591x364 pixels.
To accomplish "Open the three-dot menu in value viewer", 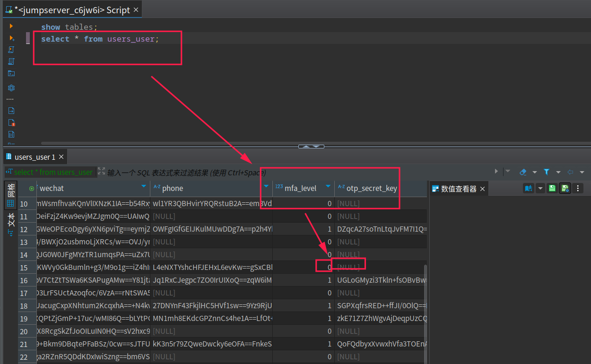I will [577, 188].
